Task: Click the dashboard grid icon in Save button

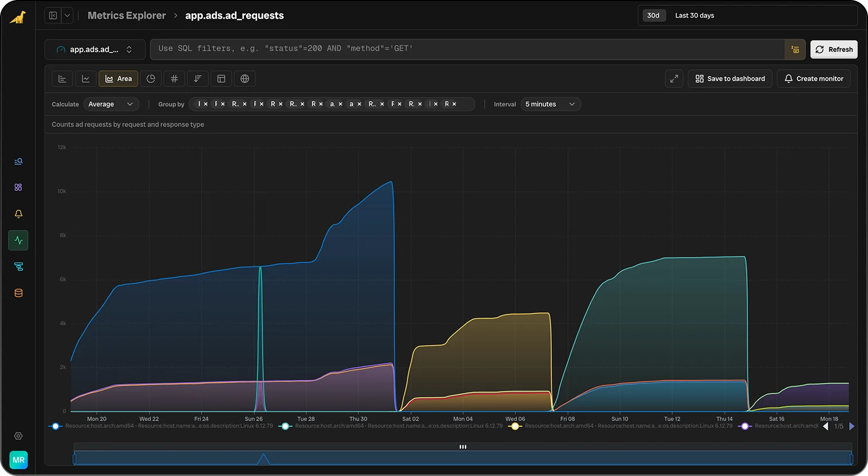Action: coord(699,79)
